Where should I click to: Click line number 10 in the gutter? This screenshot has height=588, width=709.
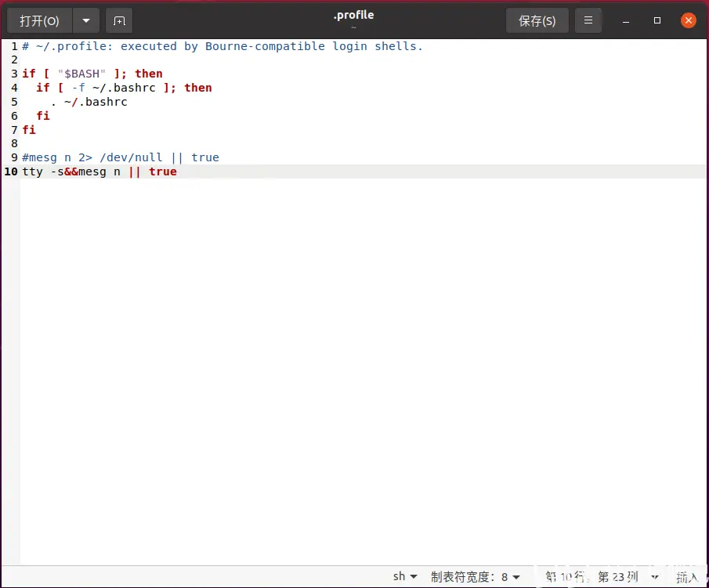click(10, 171)
